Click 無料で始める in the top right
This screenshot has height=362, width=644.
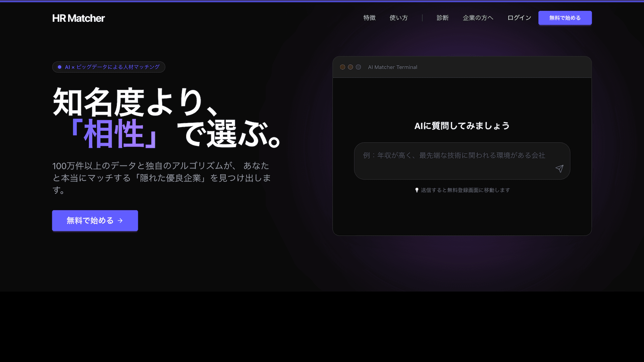pos(565,18)
